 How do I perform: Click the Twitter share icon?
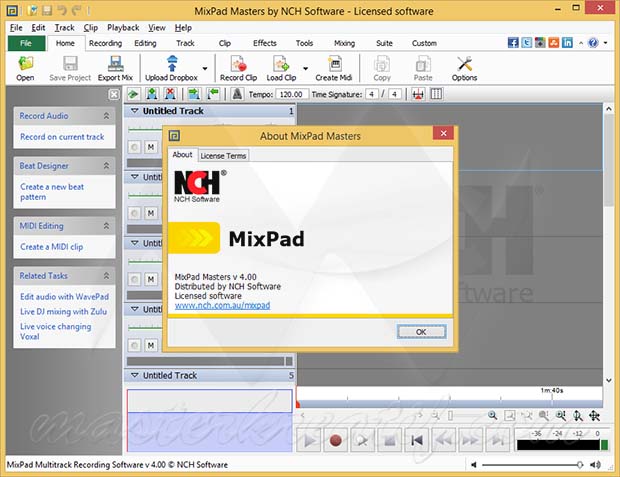pyautogui.click(x=527, y=43)
